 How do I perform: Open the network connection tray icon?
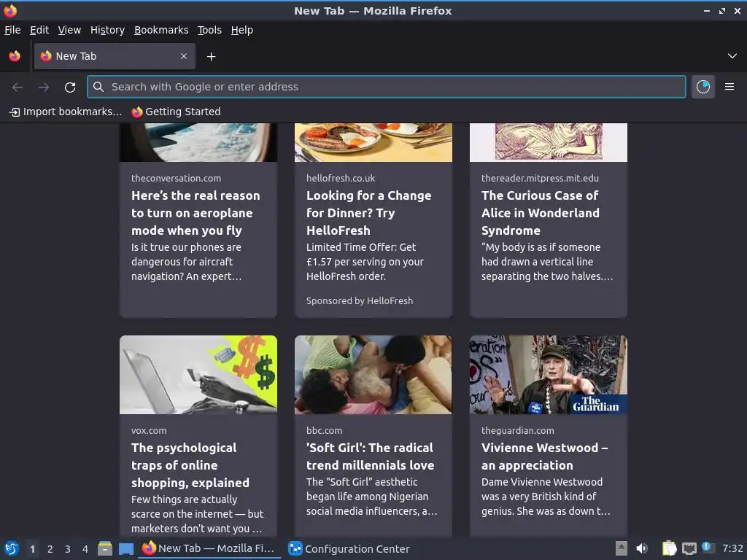[689, 548]
